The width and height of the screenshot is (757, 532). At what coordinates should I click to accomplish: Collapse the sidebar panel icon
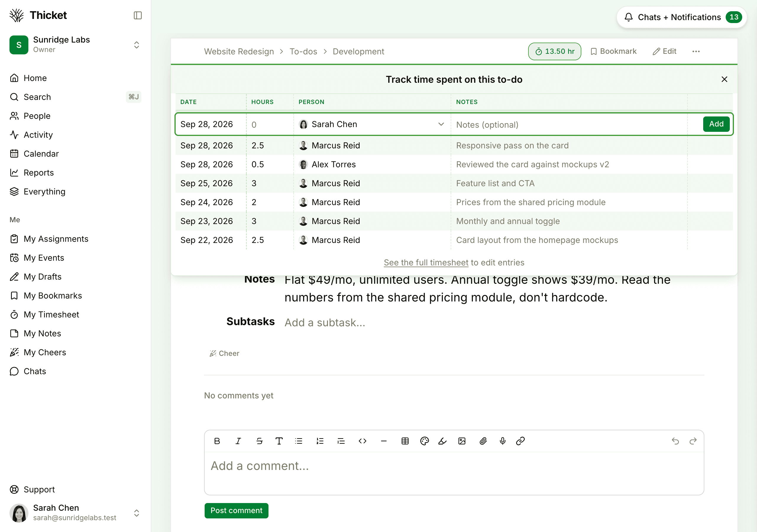coord(138,15)
